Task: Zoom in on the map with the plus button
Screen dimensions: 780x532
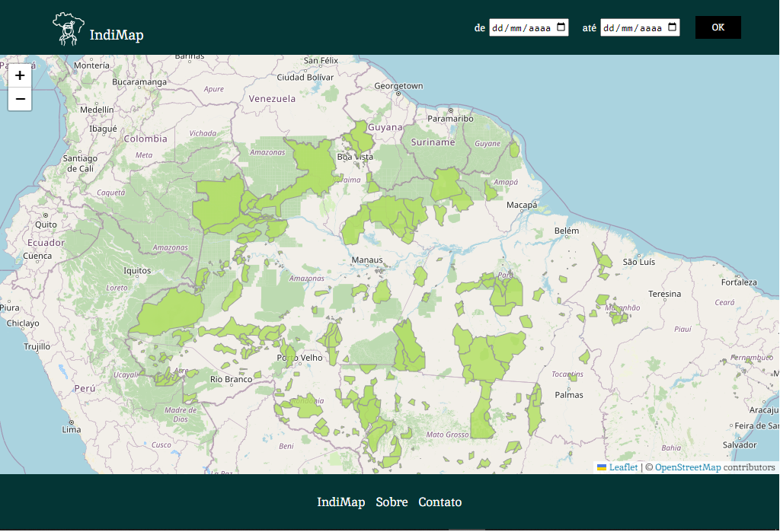Action: (20, 75)
